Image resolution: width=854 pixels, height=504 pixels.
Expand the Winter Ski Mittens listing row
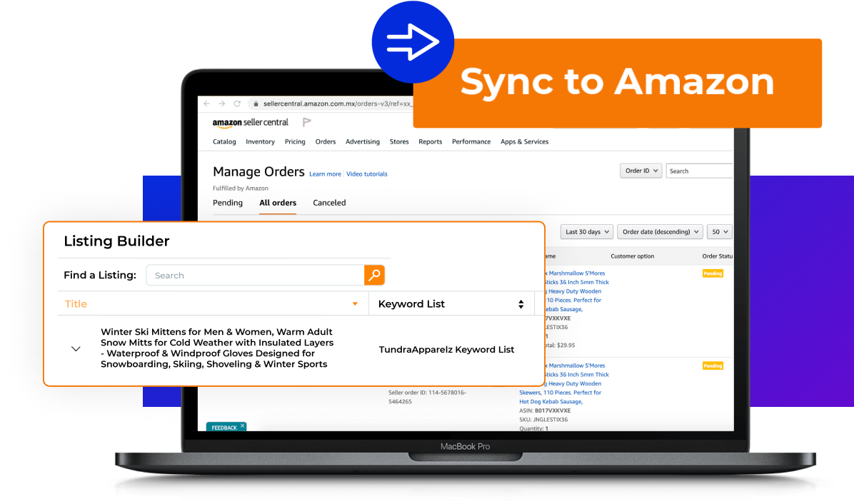pos(76,348)
